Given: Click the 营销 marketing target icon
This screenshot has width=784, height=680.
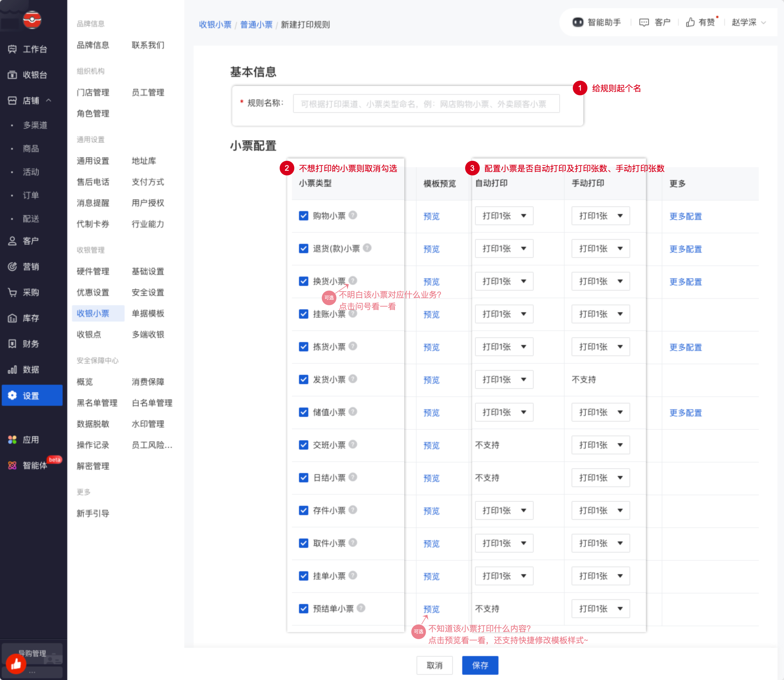Looking at the screenshot, I should pyautogui.click(x=12, y=267).
